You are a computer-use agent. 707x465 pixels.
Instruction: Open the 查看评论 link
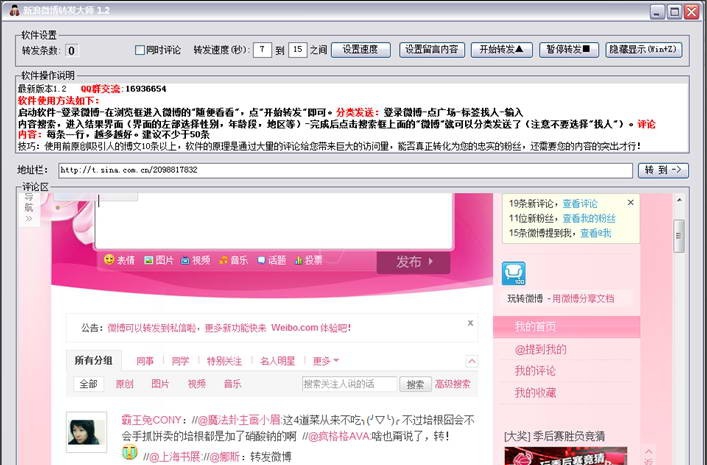(x=580, y=204)
